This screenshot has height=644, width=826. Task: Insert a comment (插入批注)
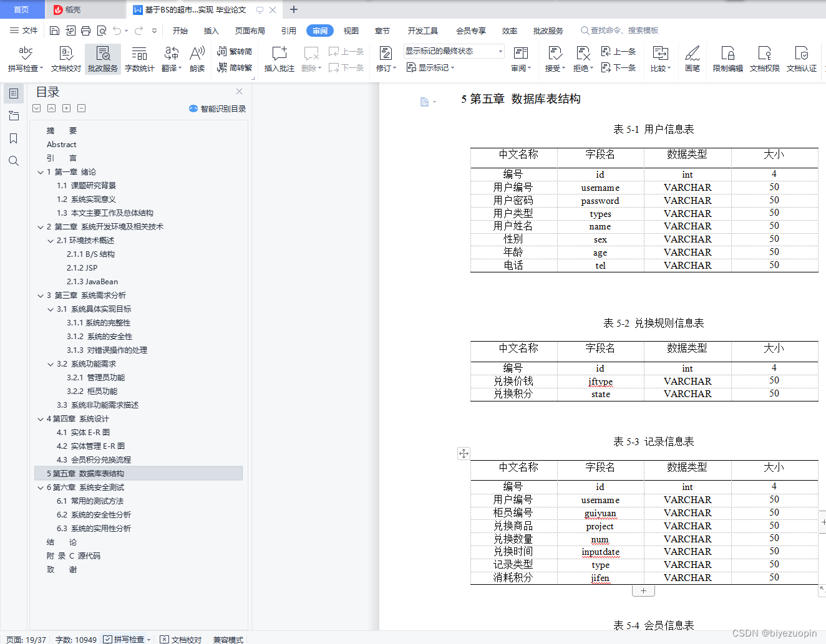coord(279,59)
